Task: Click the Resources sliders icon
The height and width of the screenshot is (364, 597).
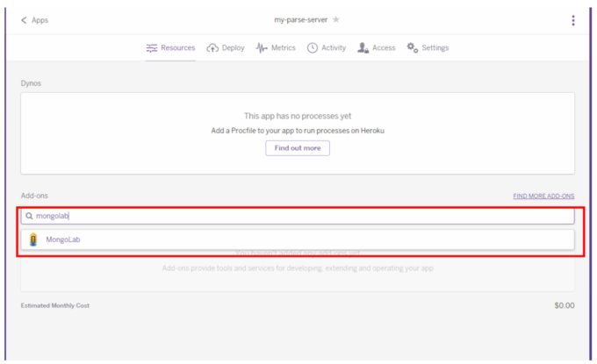Action: pyautogui.click(x=152, y=48)
